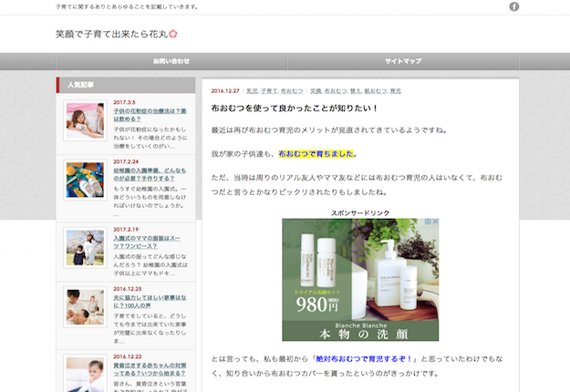The height and width of the screenshot is (392, 570).
Task: Open article link 黄昏泣きする赤ちゃんの対策
Action: [150, 369]
